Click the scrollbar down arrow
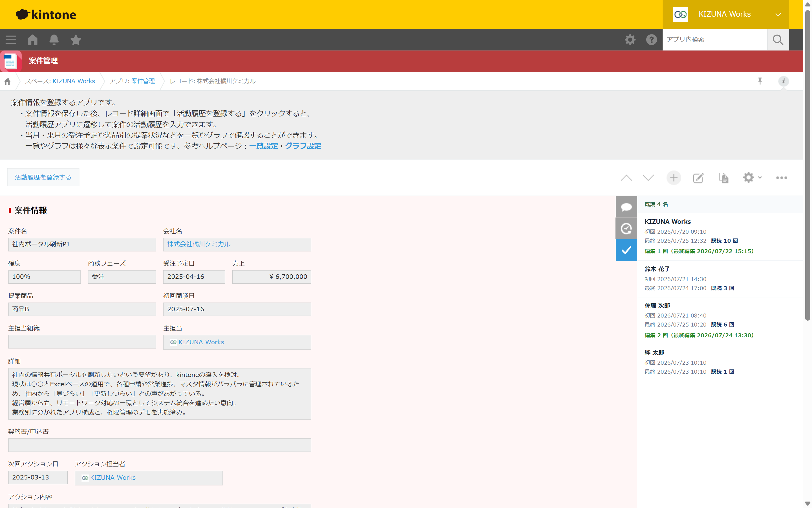Image resolution: width=812 pixels, height=508 pixels. pos(808,504)
